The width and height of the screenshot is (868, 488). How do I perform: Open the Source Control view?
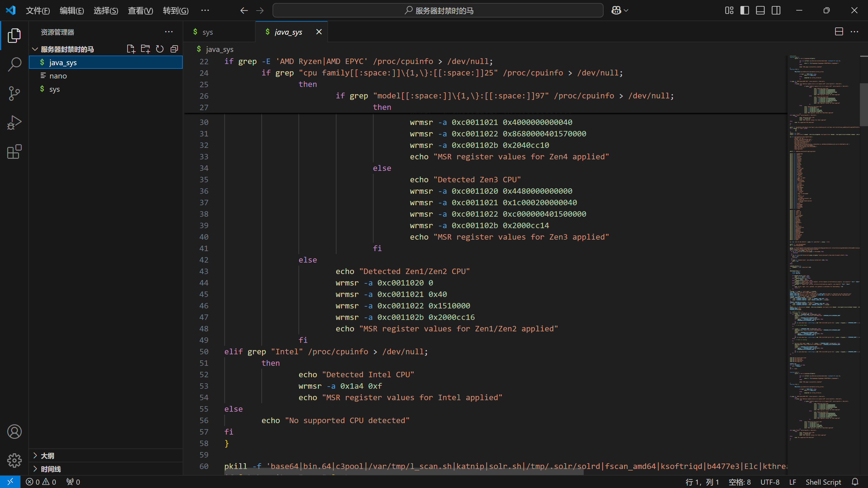coord(14,94)
